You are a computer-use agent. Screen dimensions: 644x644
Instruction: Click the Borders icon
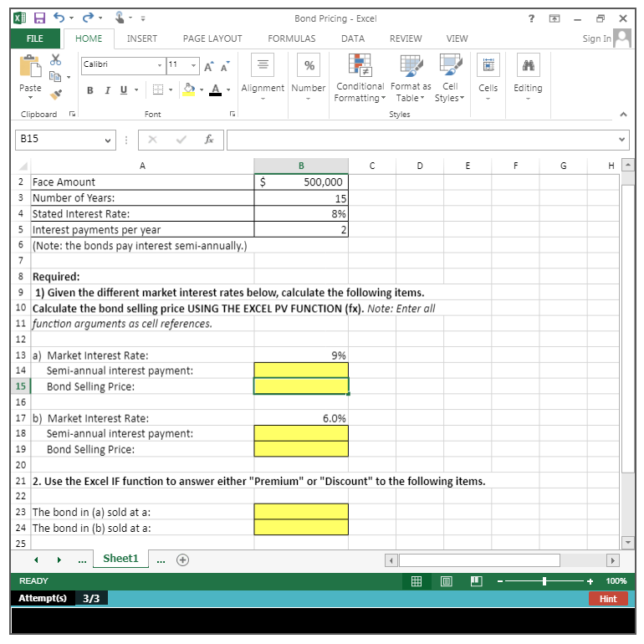click(x=158, y=89)
